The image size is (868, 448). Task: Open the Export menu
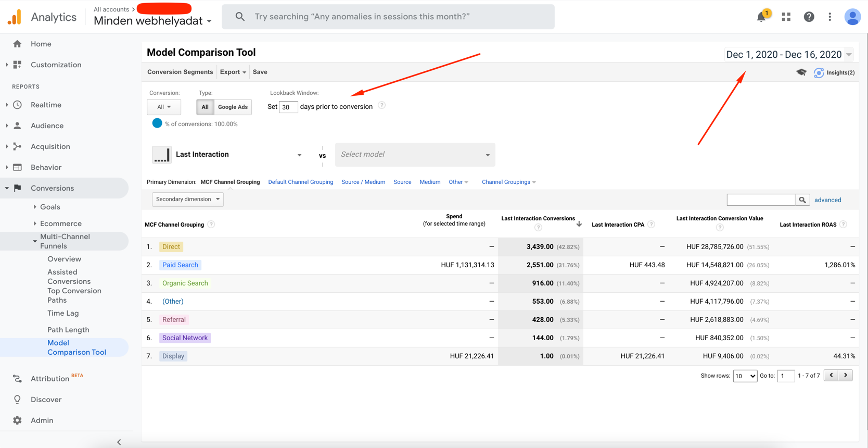(233, 72)
